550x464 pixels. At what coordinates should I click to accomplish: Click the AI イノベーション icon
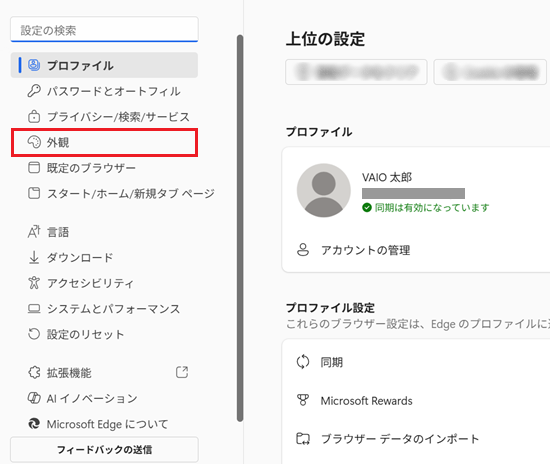(34, 398)
